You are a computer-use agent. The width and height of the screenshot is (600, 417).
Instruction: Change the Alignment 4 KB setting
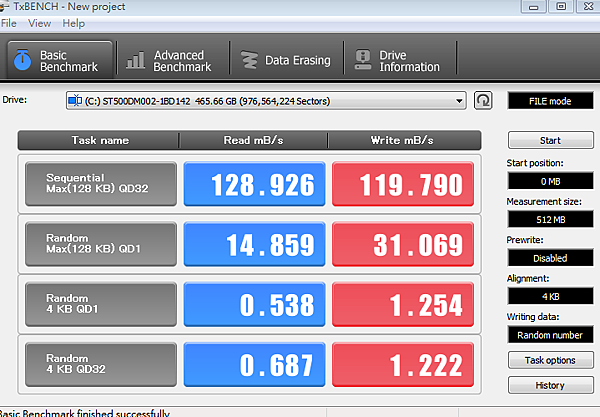point(551,296)
